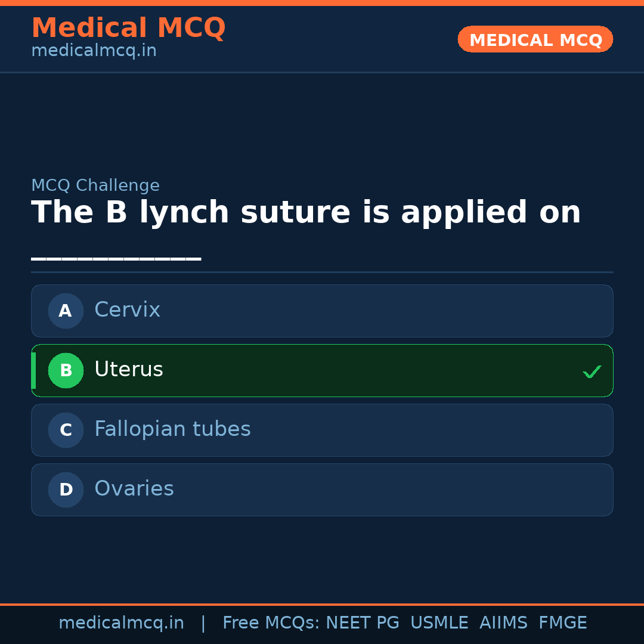The width and height of the screenshot is (644, 644).
Task: Click the NEET PG footer label
Action: (x=362, y=623)
